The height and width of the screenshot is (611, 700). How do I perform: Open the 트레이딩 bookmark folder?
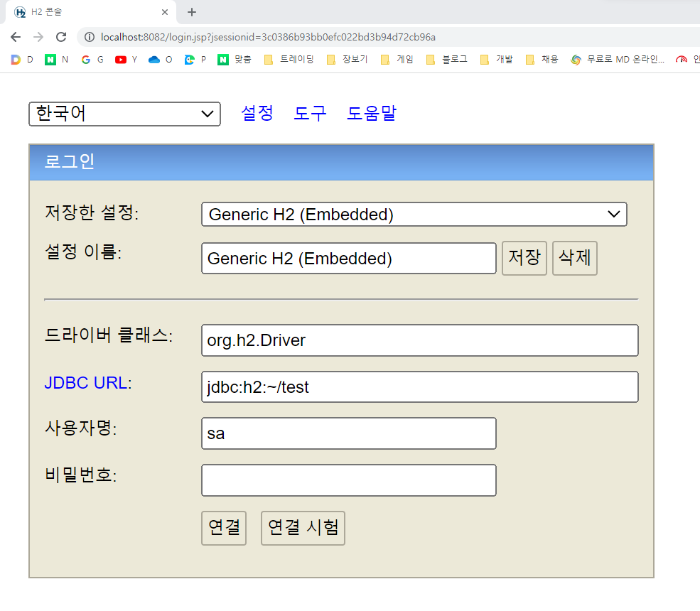pos(289,60)
